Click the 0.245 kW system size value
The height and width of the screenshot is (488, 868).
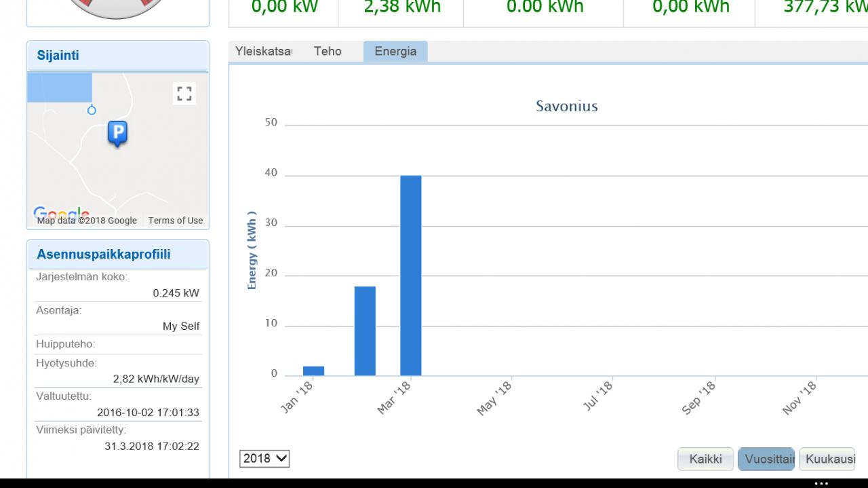pyautogui.click(x=176, y=293)
